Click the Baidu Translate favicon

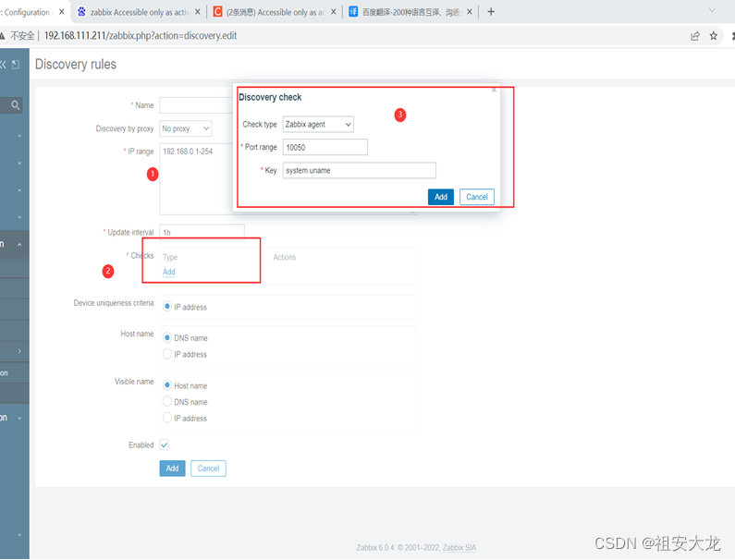pos(353,12)
